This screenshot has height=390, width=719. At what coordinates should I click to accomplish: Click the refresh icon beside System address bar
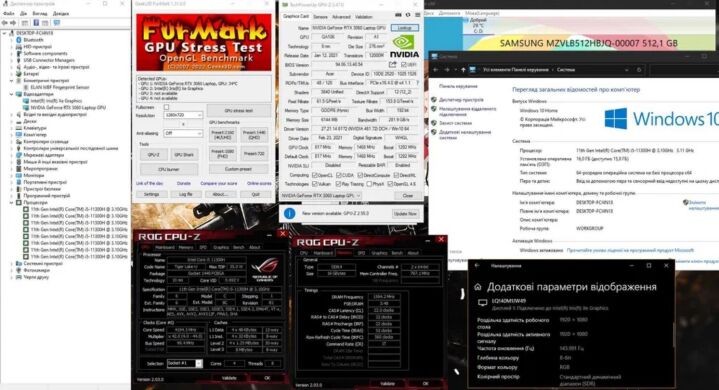[x=639, y=70]
